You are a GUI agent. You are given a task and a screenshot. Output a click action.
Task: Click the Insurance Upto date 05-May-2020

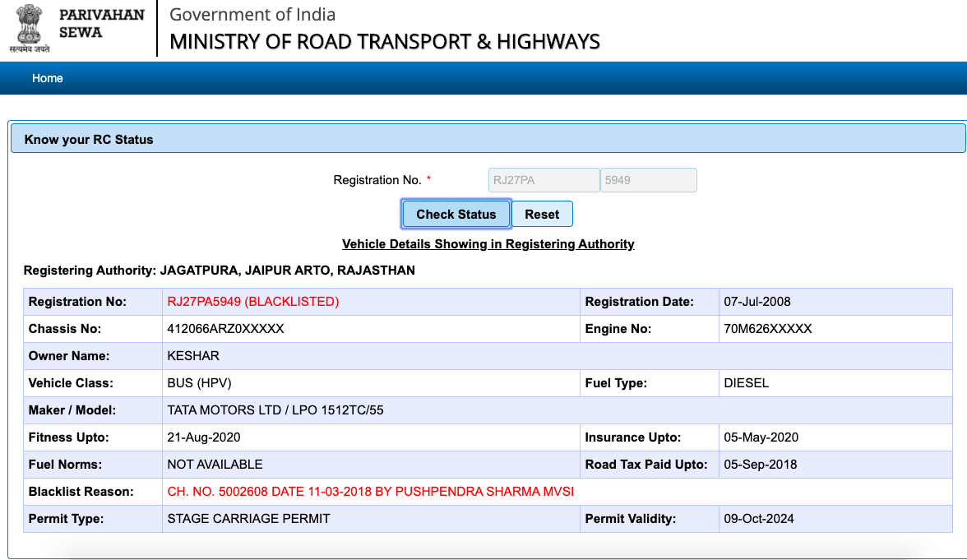coord(761,437)
